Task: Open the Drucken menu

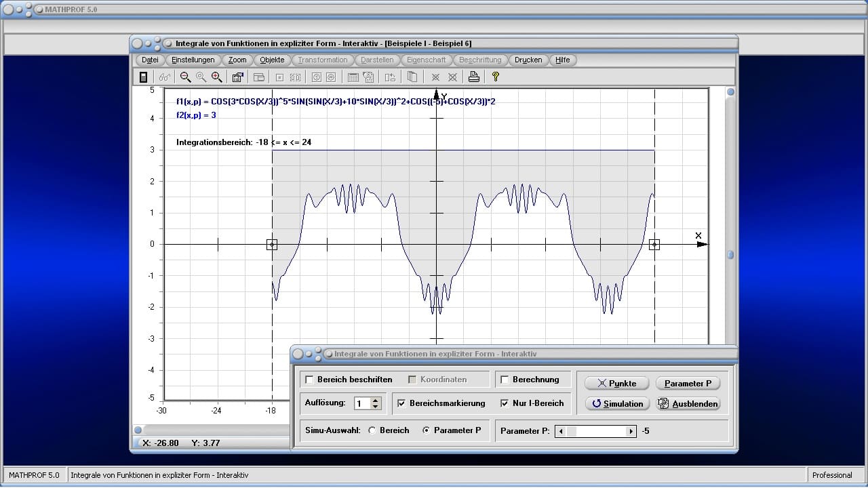Action: (x=528, y=60)
